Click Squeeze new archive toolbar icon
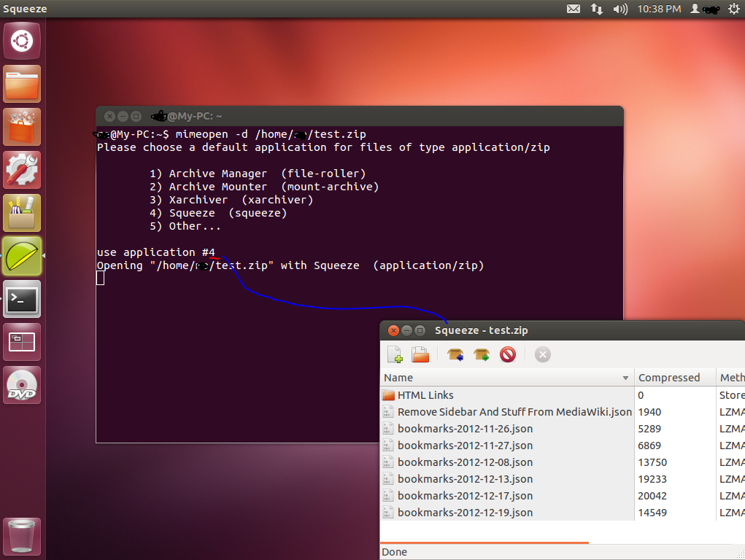This screenshot has width=745, height=560. point(395,354)
